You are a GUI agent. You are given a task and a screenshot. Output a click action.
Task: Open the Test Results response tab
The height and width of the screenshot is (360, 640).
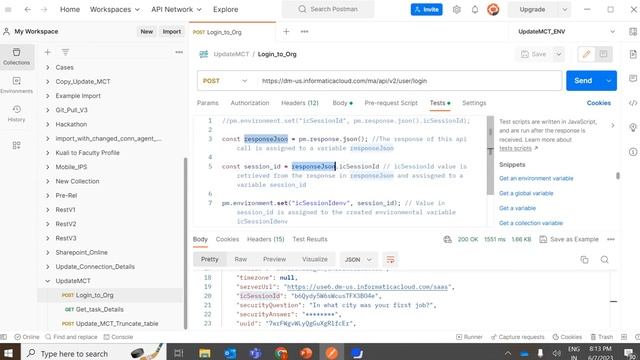click(x=310, y=239)
